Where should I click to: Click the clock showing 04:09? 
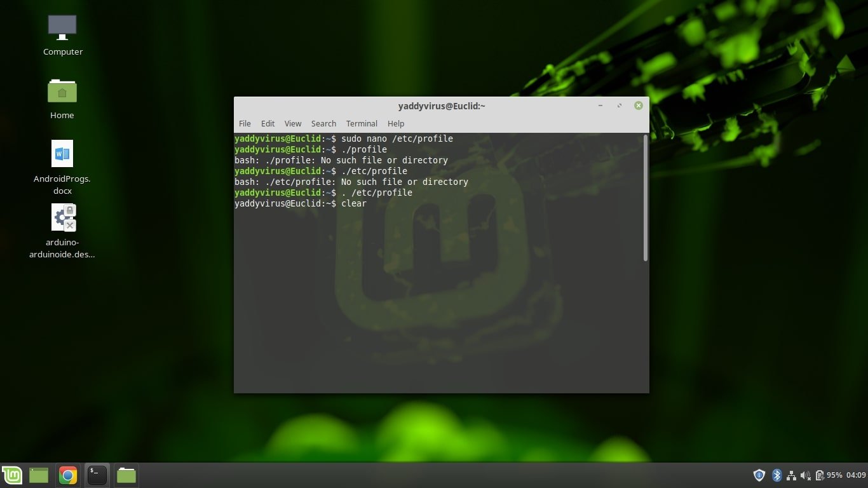click(x=856, y=475)
